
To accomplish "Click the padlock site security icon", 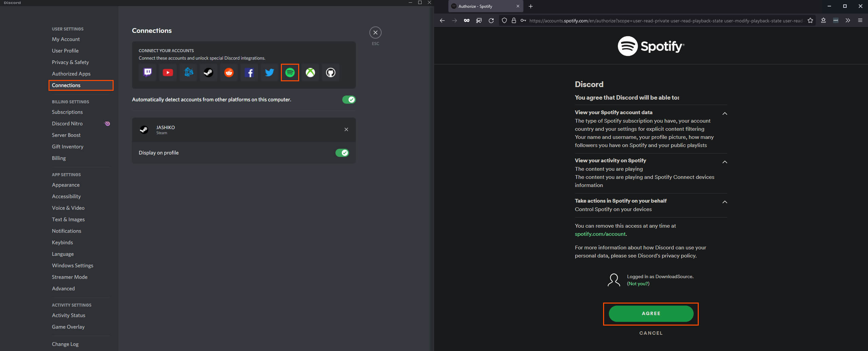I will point(514,21).
